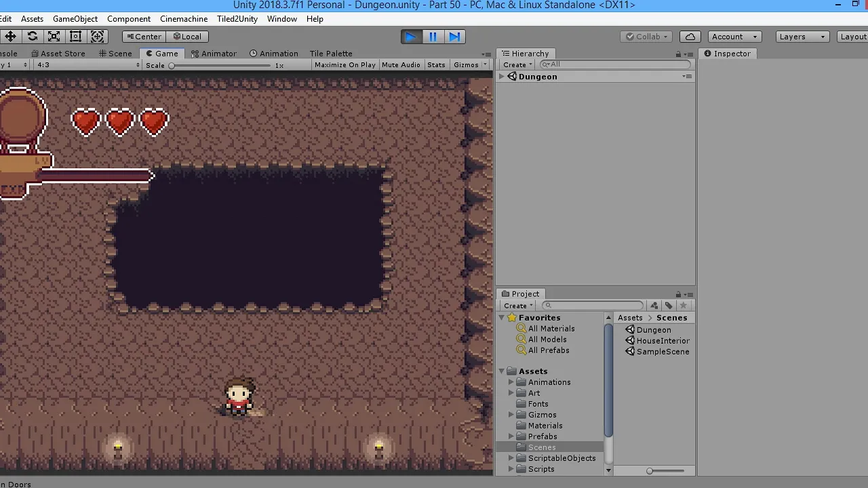
Task: Expand the Prefabs folder
Action: [x=511, y=436]
